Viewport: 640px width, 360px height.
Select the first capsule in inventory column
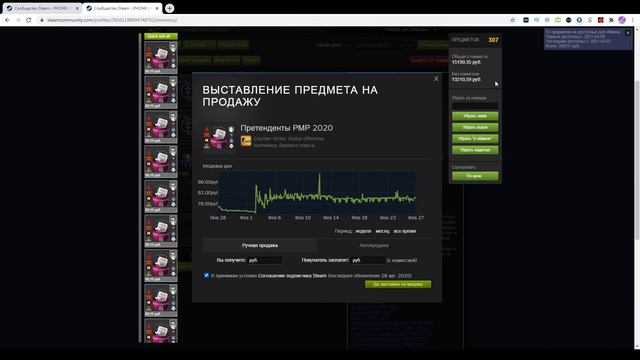pyautogui.click(x=161, y=57)
